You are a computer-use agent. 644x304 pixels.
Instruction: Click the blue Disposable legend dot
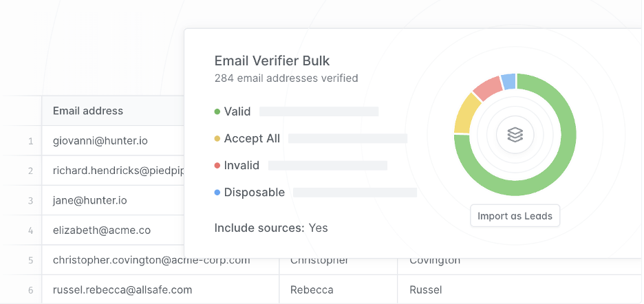tap(217, 193)
